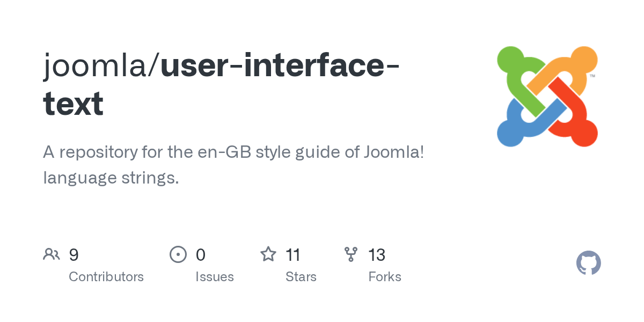Click the Contributors people icon
This screenshot has width=644, height=322.
point(52,254)
